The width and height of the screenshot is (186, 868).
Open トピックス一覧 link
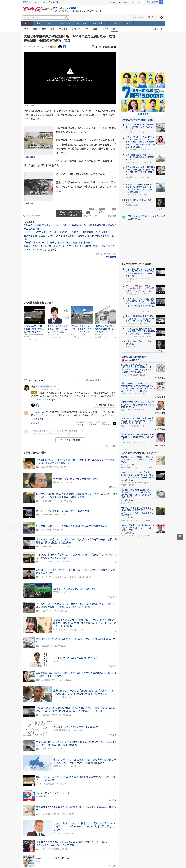155,29
